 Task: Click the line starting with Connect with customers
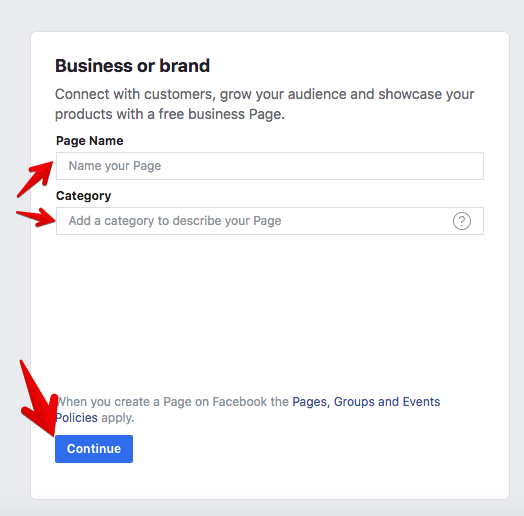[264, 94]
